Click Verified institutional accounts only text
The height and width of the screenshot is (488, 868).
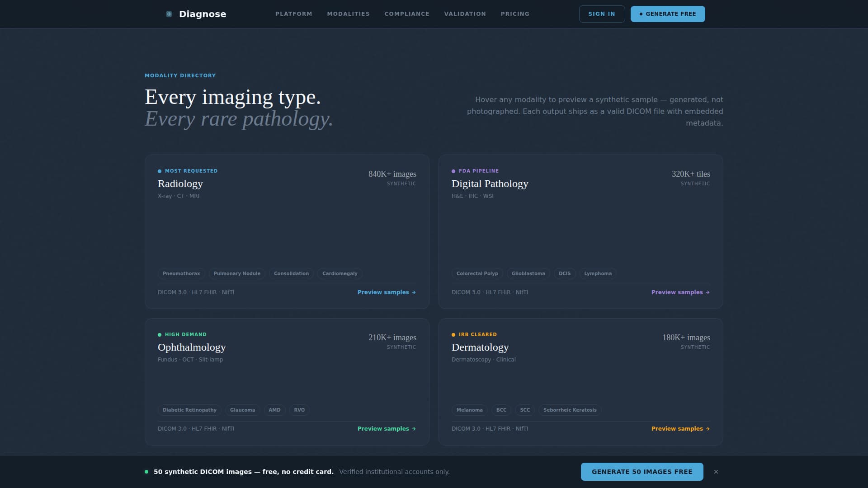[x=394, y=472]
